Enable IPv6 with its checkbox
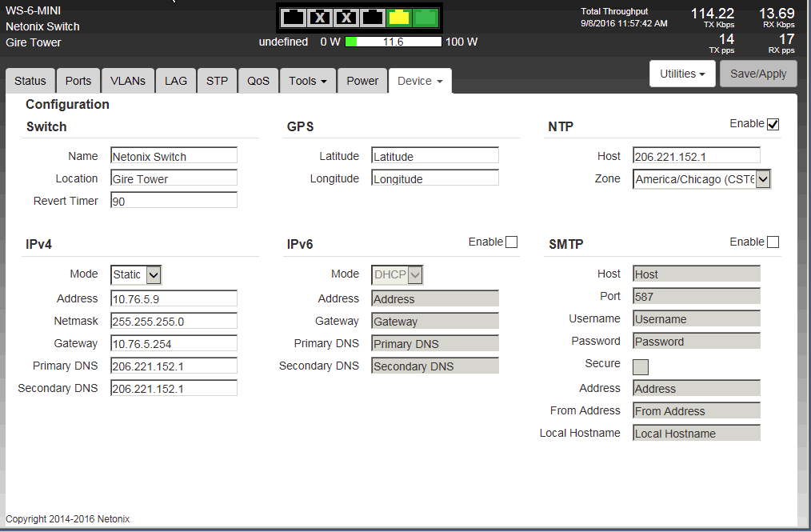Screen dimensions: 811x532 point(512,242)
